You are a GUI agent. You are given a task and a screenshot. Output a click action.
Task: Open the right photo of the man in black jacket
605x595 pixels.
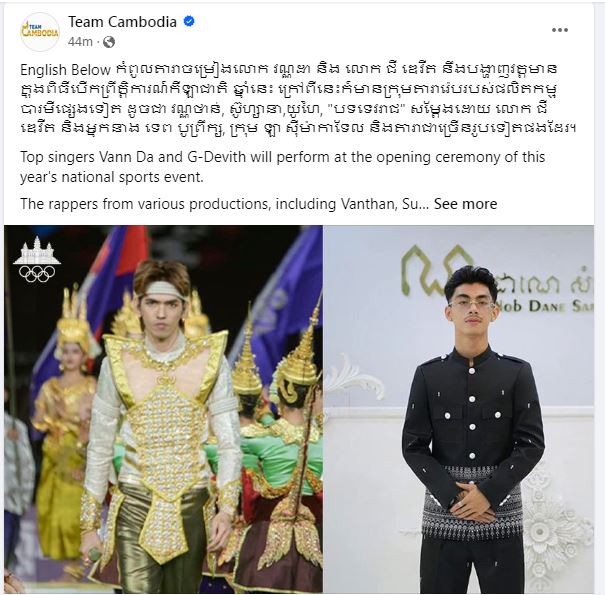(x=459, y=409)
